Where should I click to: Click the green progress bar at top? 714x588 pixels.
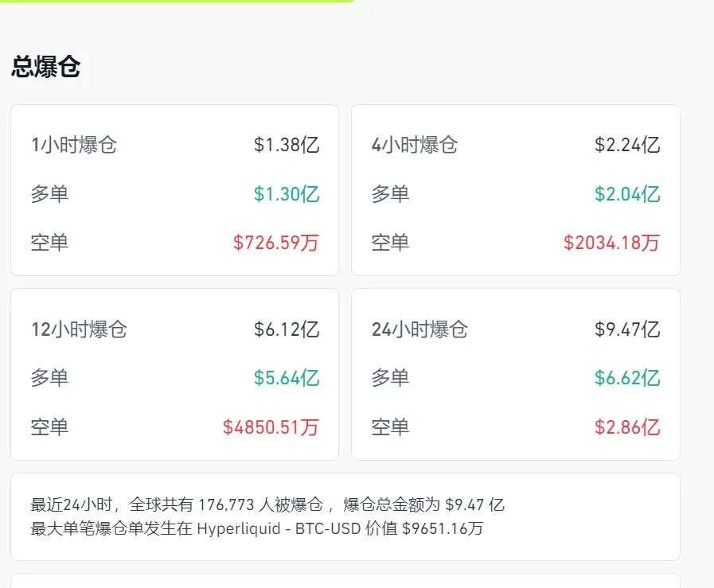(x=175, y=1)
